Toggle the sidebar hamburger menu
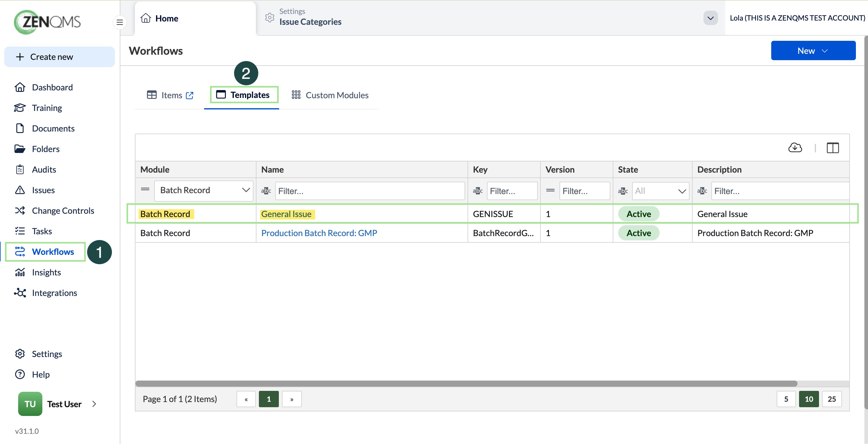The image size is (868, 448). click(120, 22)
